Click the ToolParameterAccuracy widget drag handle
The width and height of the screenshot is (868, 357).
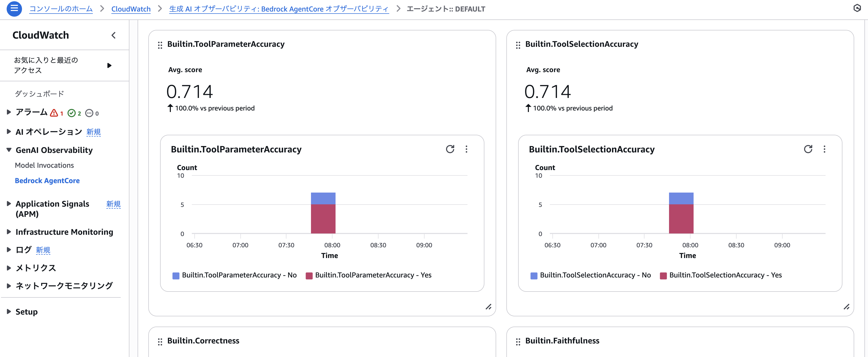point(160,45)
